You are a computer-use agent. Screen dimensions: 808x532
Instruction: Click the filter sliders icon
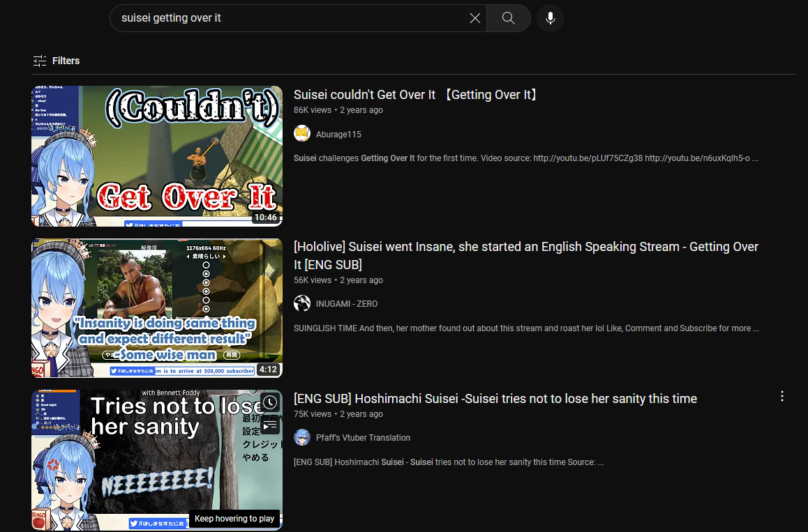click(x=40, y=61)
